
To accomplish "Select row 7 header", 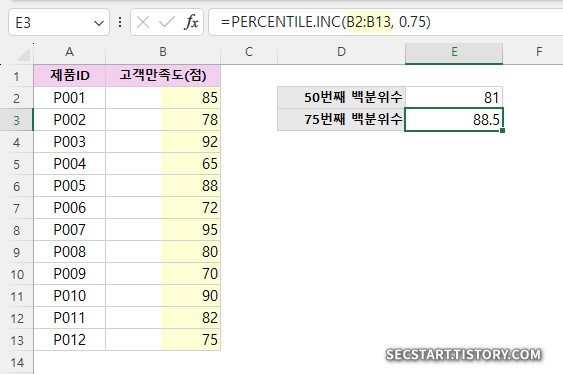I will (17, 208).
